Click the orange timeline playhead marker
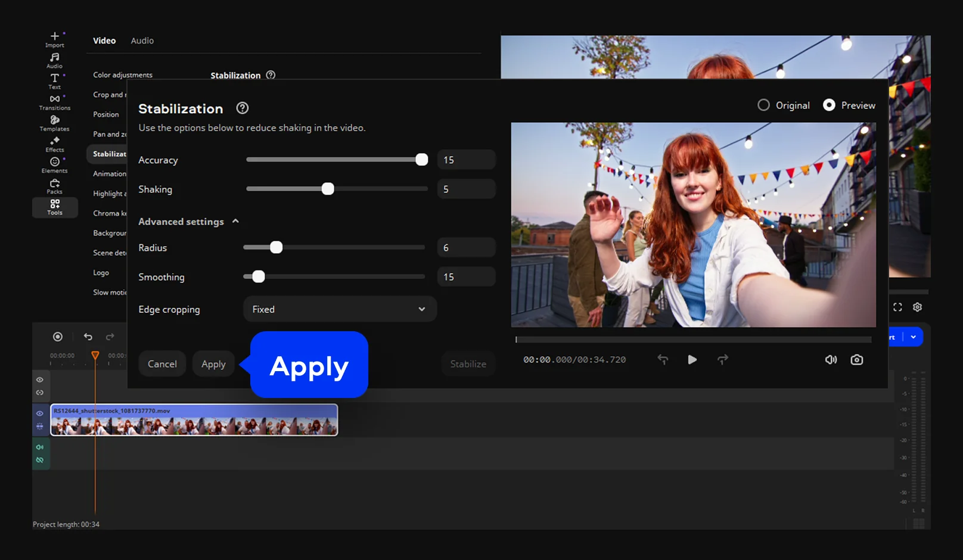 click(95, 355)
